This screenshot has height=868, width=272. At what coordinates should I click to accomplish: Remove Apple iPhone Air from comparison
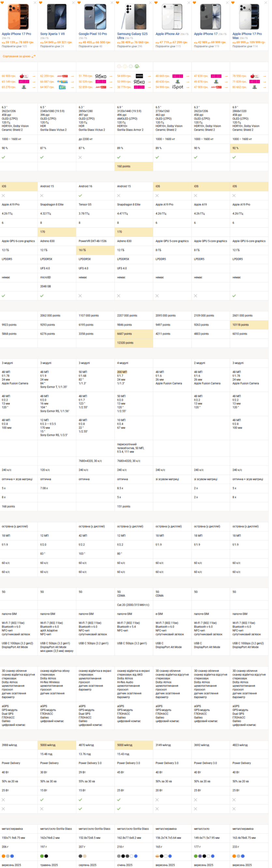pyautogui.click(x=189, y=3)
